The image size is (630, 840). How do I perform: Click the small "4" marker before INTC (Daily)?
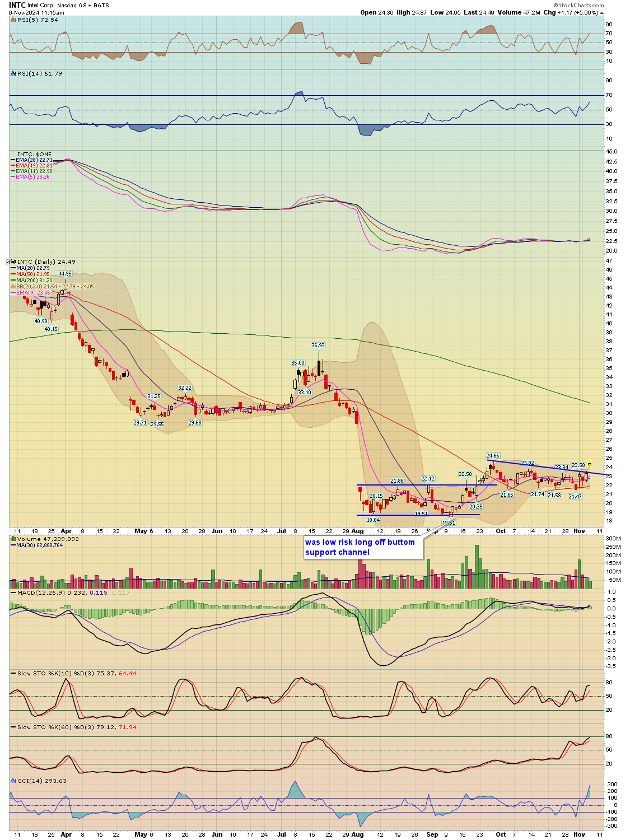coord(9,262)
